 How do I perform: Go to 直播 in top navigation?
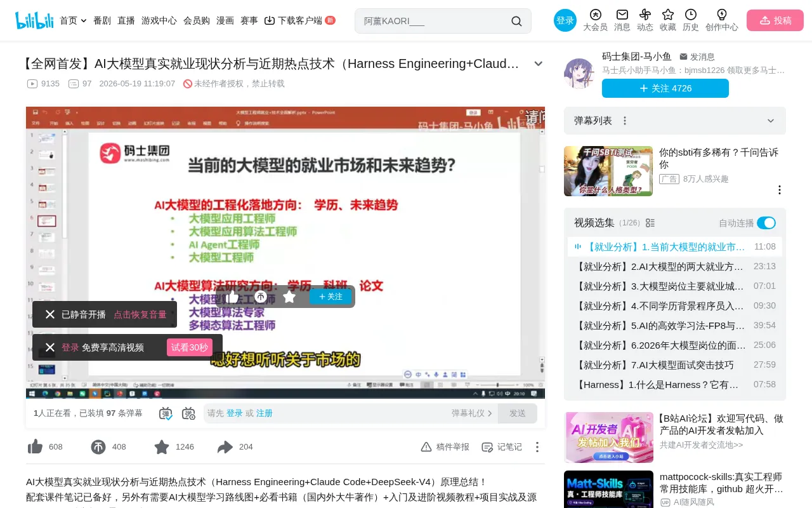pyautogui.click(x=126, y=20)
